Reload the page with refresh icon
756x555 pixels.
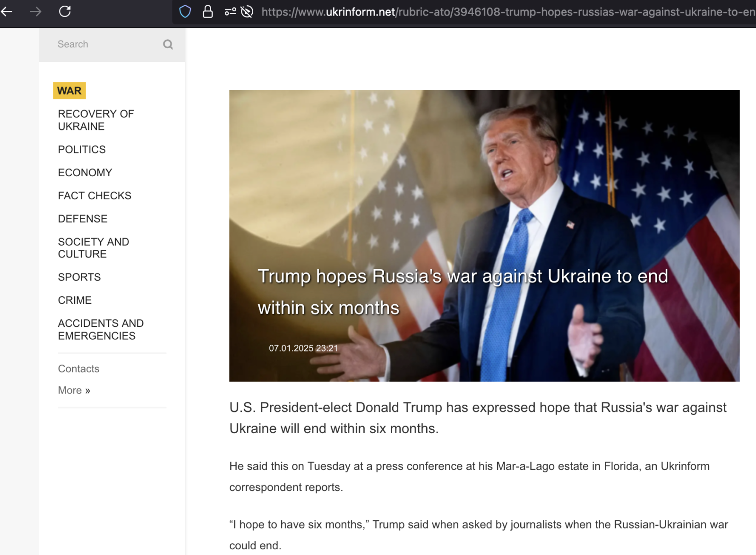pos(65,11)
